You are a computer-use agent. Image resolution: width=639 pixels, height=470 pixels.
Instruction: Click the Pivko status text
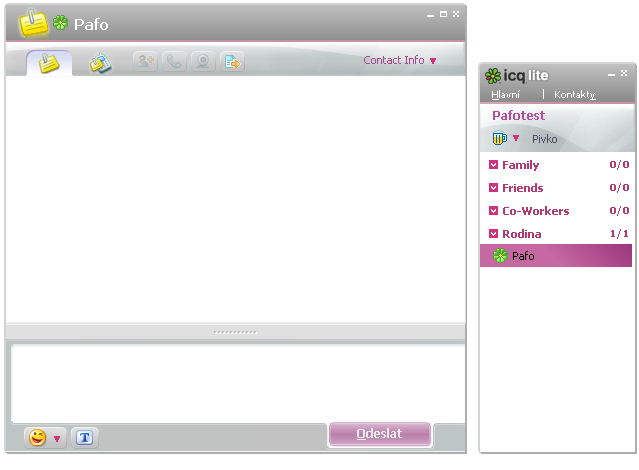[544, 139]
